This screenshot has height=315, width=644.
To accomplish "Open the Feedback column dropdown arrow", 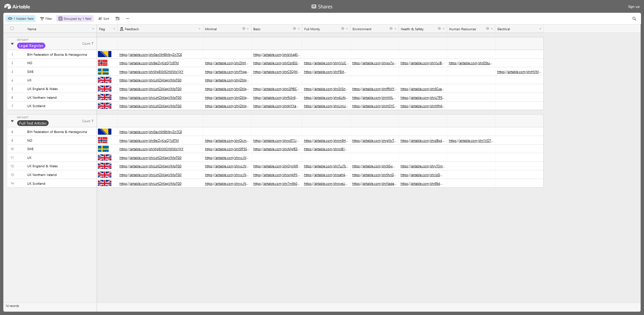I will point(200,29).
